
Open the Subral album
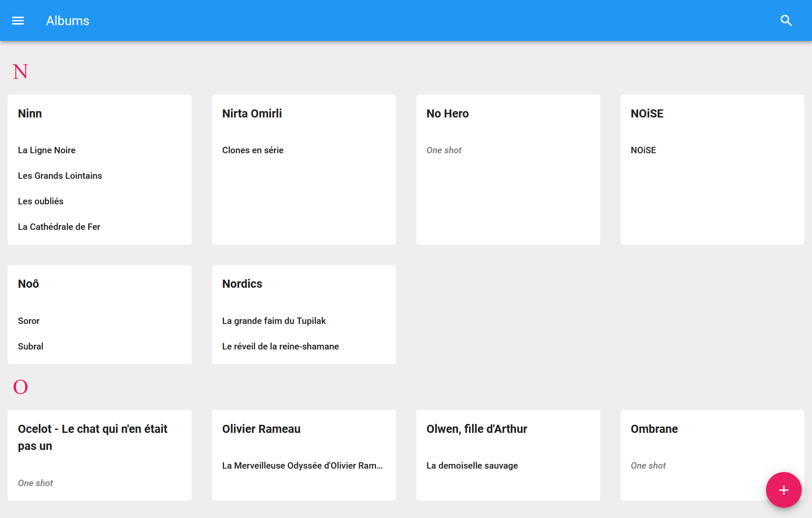[x=31, y=346]
